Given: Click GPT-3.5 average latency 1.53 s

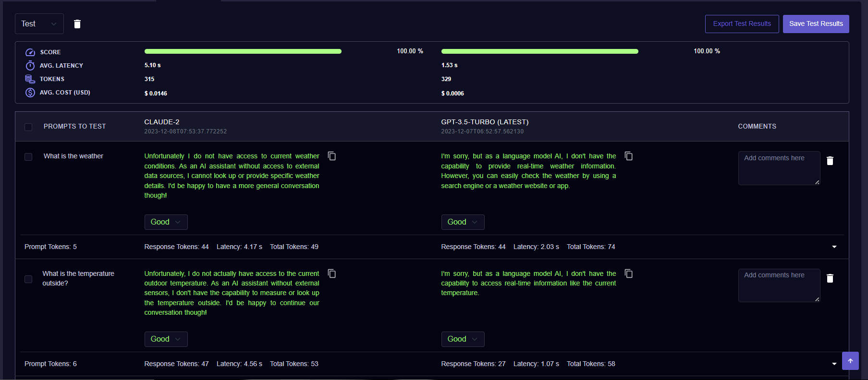Looking at the screenshot, I should [x=450, y=65].
